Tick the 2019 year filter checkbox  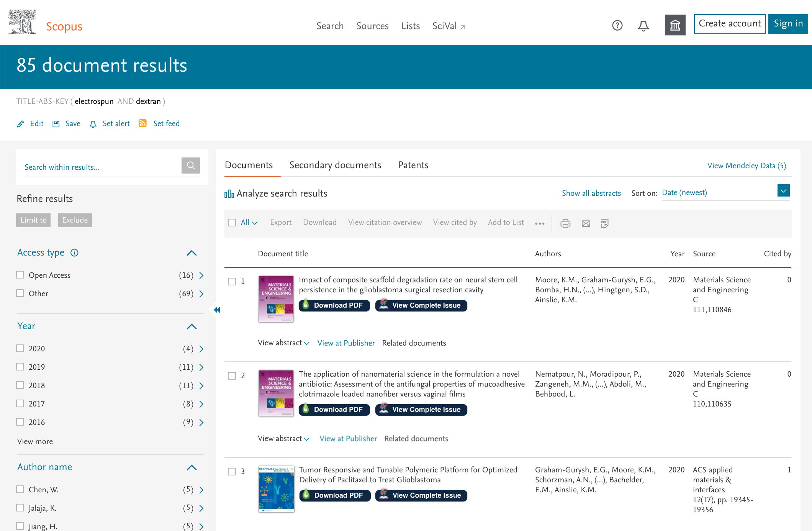click(20, 367)
